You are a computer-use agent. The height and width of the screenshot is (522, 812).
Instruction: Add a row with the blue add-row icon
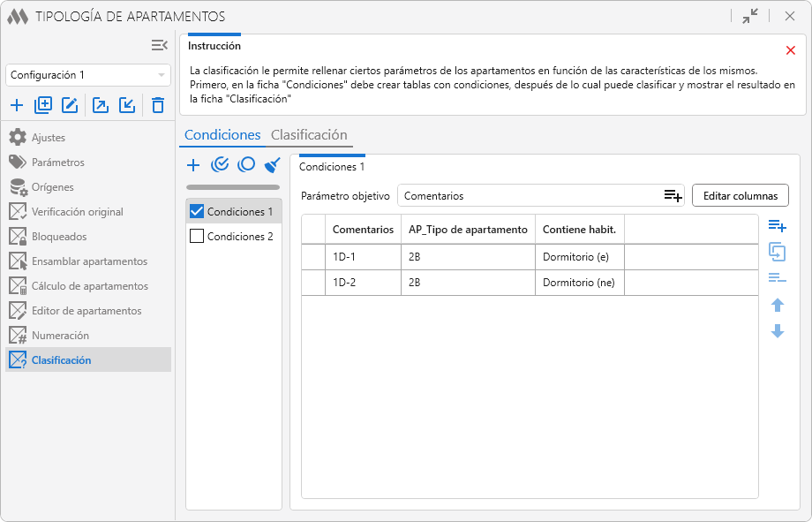point(777,226)
